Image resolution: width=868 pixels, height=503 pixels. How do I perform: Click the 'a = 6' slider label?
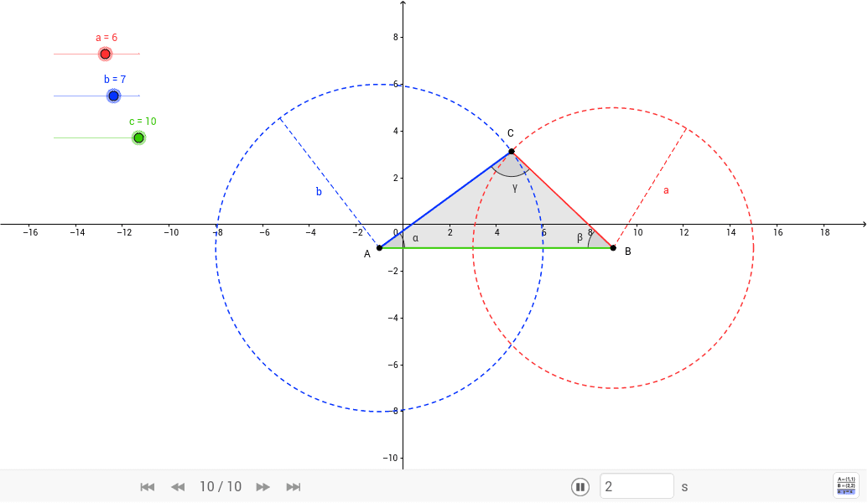point(107,38)
